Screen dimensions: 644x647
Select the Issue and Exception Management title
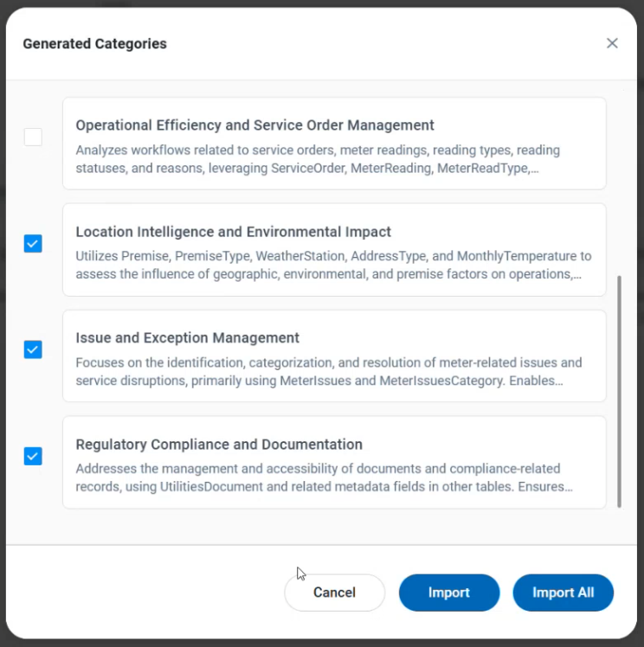point(187,338)
